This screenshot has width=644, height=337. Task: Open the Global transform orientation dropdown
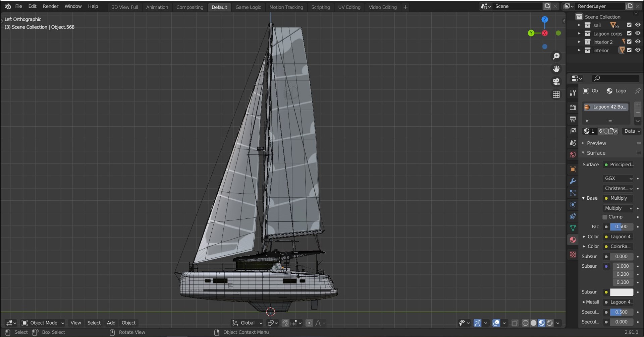point(248,323)
